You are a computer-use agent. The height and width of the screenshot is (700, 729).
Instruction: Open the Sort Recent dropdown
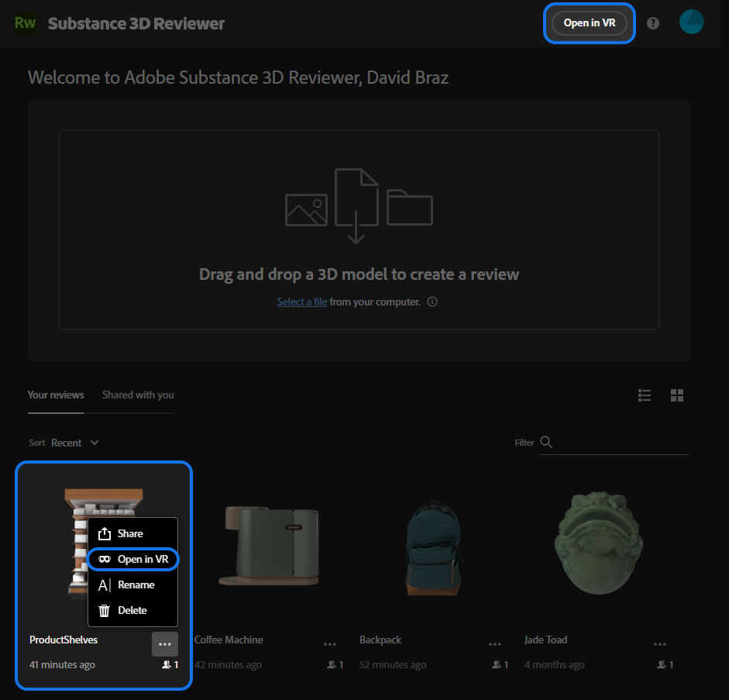[64, 443]
